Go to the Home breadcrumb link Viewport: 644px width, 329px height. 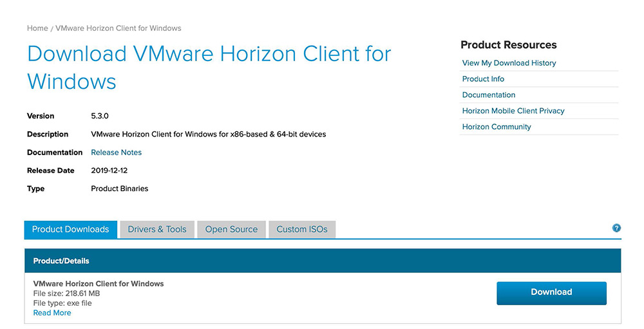(37, 28)
